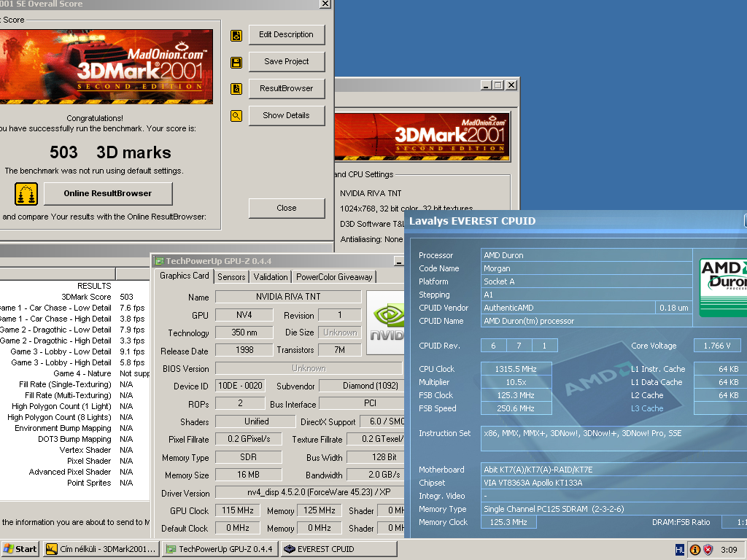Viewport: 747px width, 560px height.
Task: Switch to Graphics Card tab in GPU-Z
Action: coord(184,276)
